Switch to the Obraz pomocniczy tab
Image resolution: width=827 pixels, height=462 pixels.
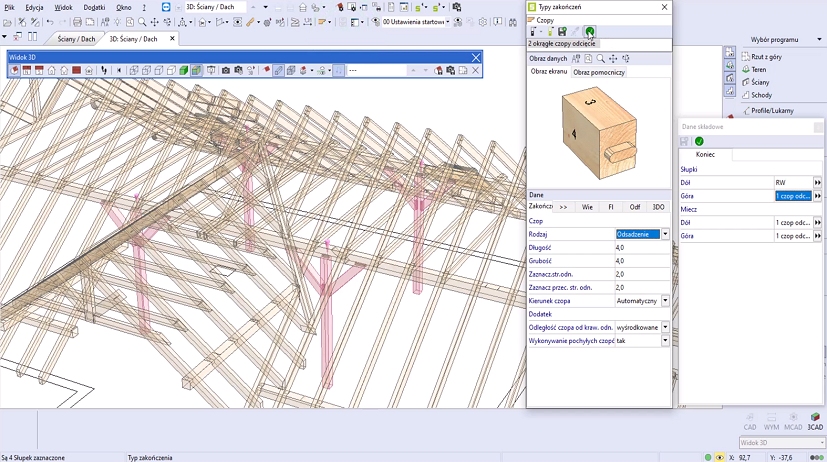599,73
